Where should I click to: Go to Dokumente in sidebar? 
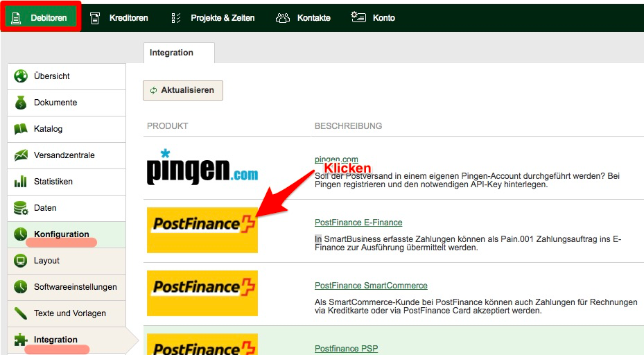pyautogui.click(x=67, y=103)
